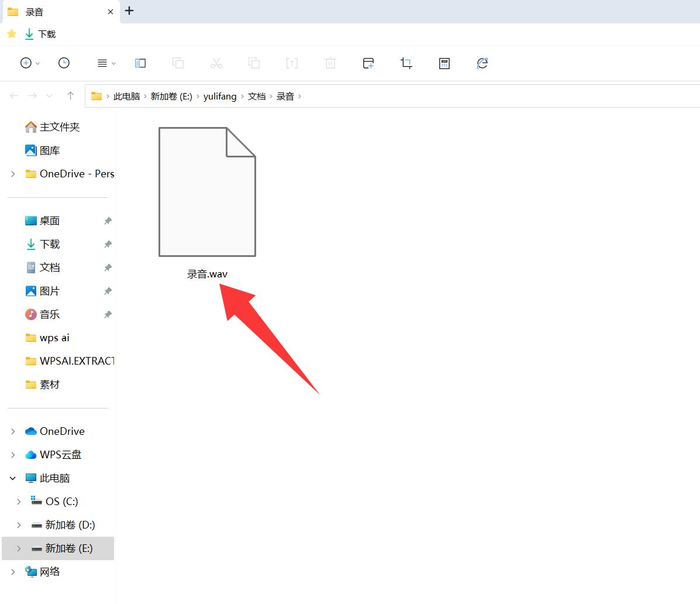This screenshot has height=604, width=700.
Task: Open the 素材 folder in sidebar
Action: pos(49,385)
